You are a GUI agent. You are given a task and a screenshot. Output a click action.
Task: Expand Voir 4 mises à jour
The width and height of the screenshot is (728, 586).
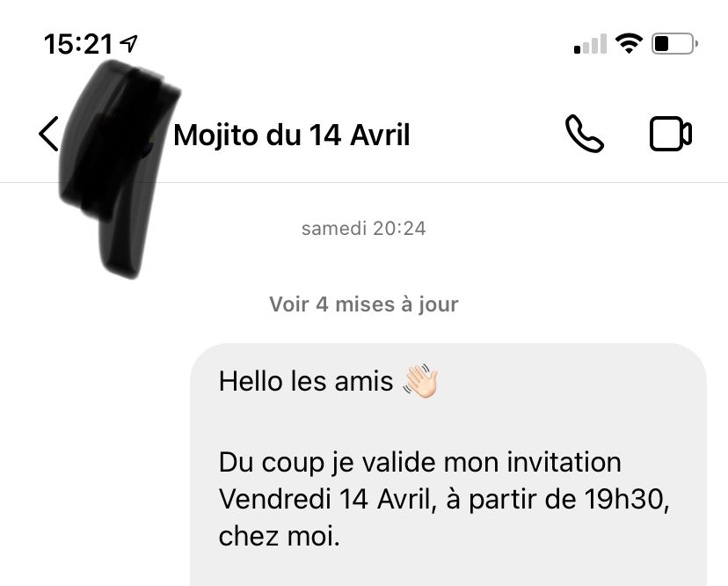point(364,304)
